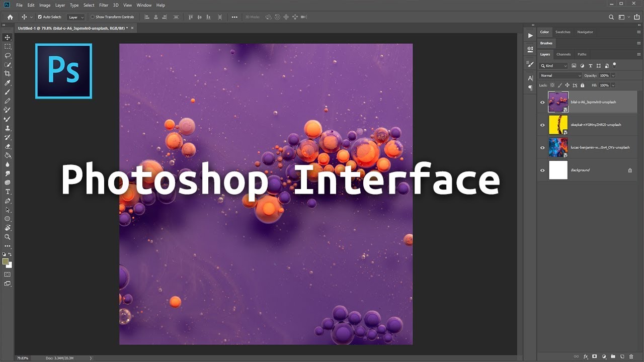
Task: Open the Brush Settings panel icon
Action: coord(530,64)
